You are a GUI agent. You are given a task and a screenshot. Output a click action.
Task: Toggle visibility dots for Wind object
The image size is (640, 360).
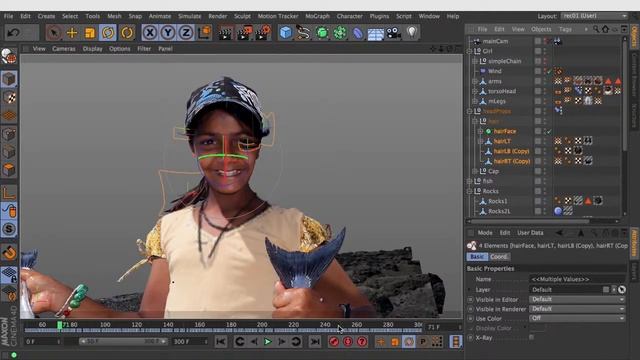tap(545, 71)
